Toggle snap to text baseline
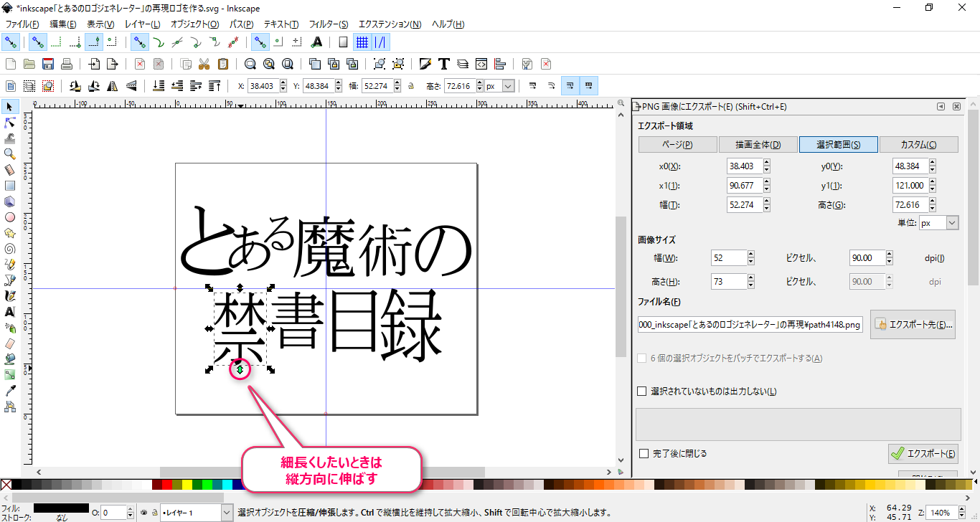Screen dimensions: 980x522 [x=316, y=42]
